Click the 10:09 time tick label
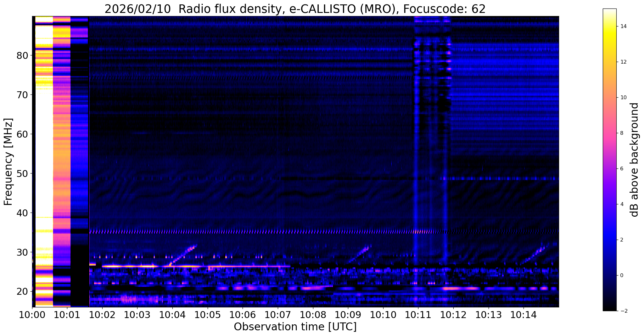The width and height of the screenshot is (644, 336). pos(348,315)
